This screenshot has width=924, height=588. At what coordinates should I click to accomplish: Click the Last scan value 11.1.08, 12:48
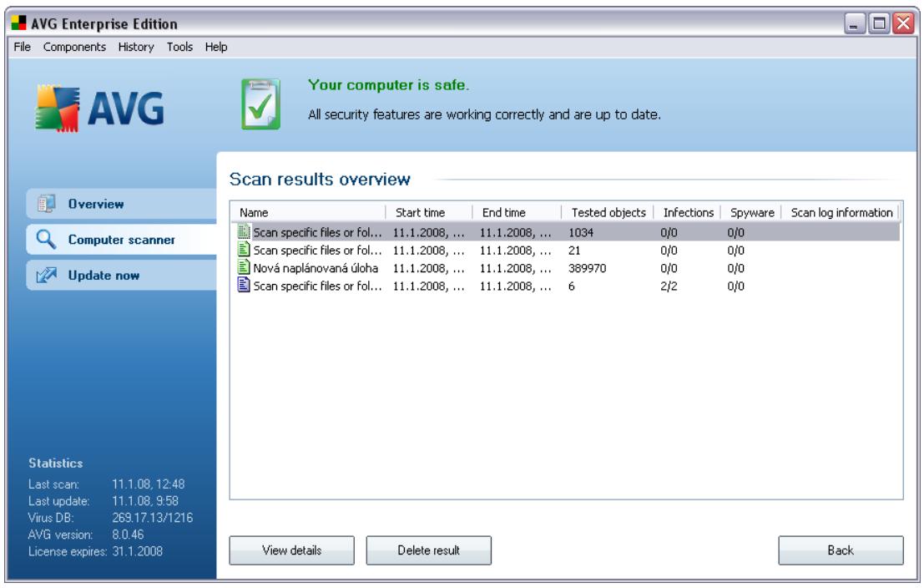tap(149, 484)
